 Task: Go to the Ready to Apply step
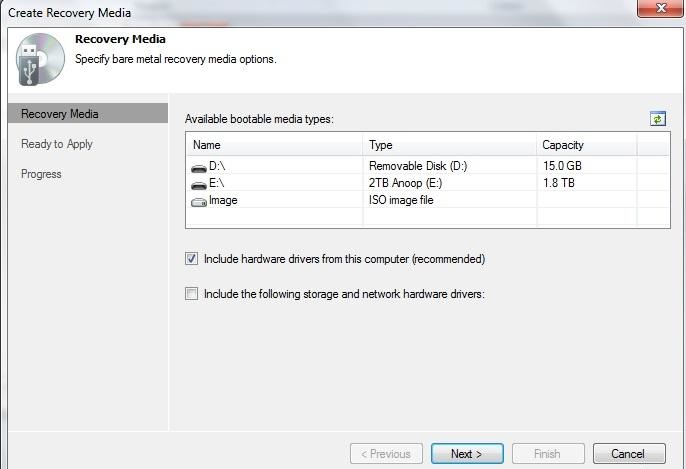pos(57,144)
